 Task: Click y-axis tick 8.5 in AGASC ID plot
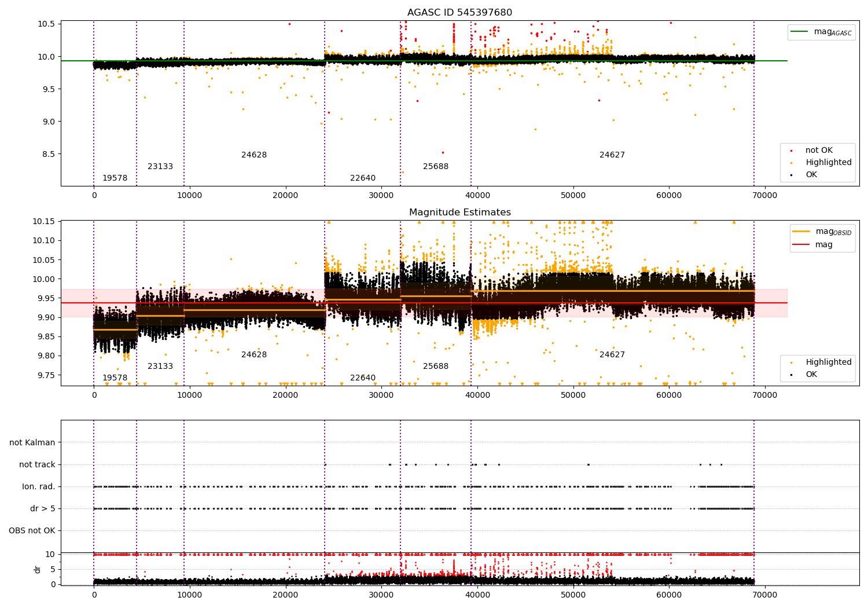click(x=50, y=153)
